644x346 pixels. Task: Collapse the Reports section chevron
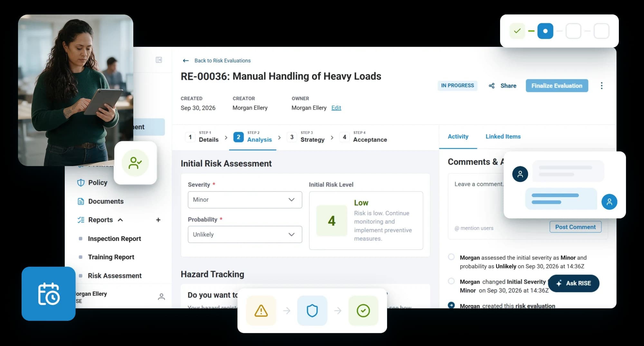click(120, 220)
